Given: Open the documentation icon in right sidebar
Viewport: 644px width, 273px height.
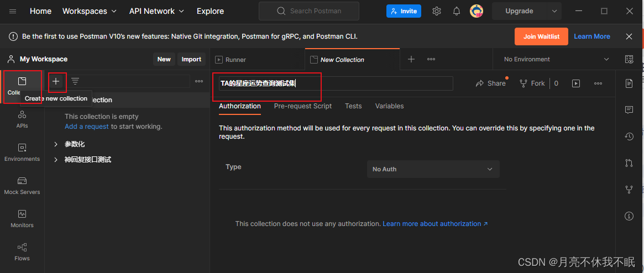Looking at the screenshot, I should click(x=629, y=83).
